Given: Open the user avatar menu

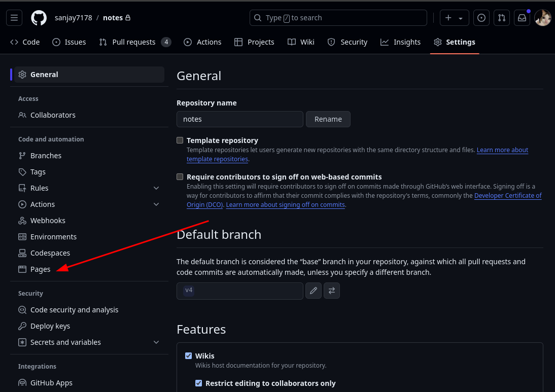Looking at the screenshot, I should click(x=542, y=18).
